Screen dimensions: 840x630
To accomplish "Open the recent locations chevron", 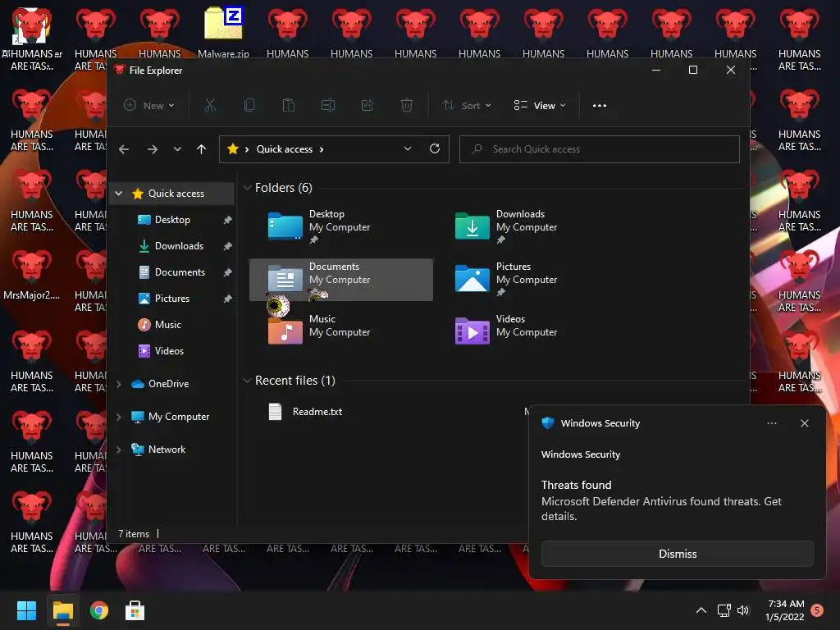I will tap(177, 149).
